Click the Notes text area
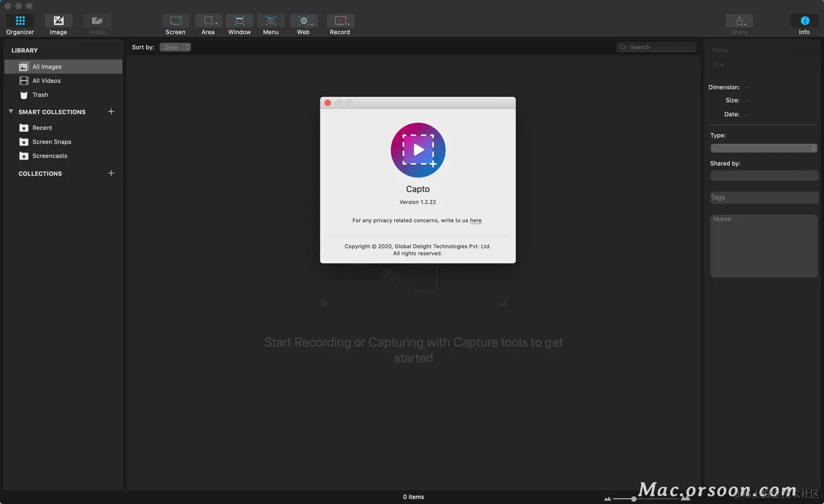Viewport: 824px width, 504px height. pos(764,246)
